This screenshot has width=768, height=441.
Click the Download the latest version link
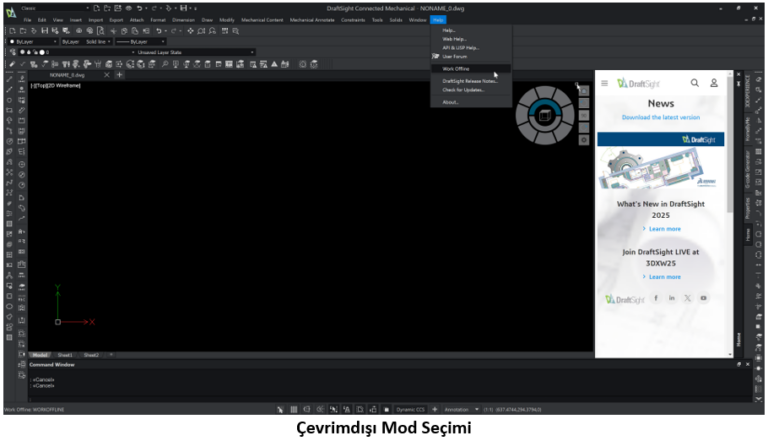(660, 117)
